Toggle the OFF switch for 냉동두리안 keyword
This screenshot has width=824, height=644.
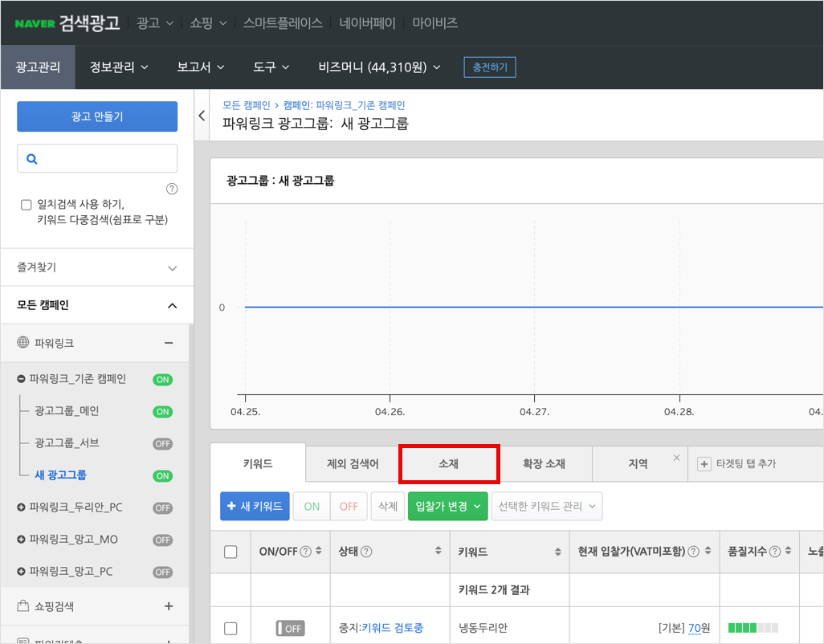click(x=290, y=628)
